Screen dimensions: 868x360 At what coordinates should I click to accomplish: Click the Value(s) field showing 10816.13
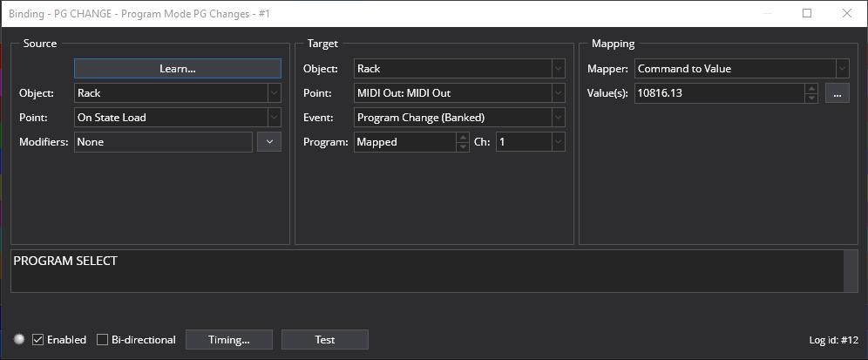click(719, 93)
